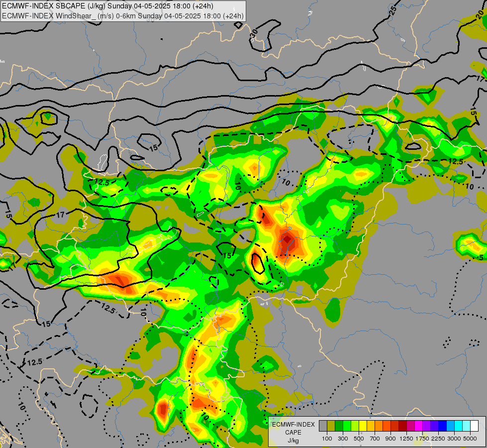The width and height of the screenshot is (487, 448).
Task: Select the orange legend swatch after 700
Action: tap(379, 426)
